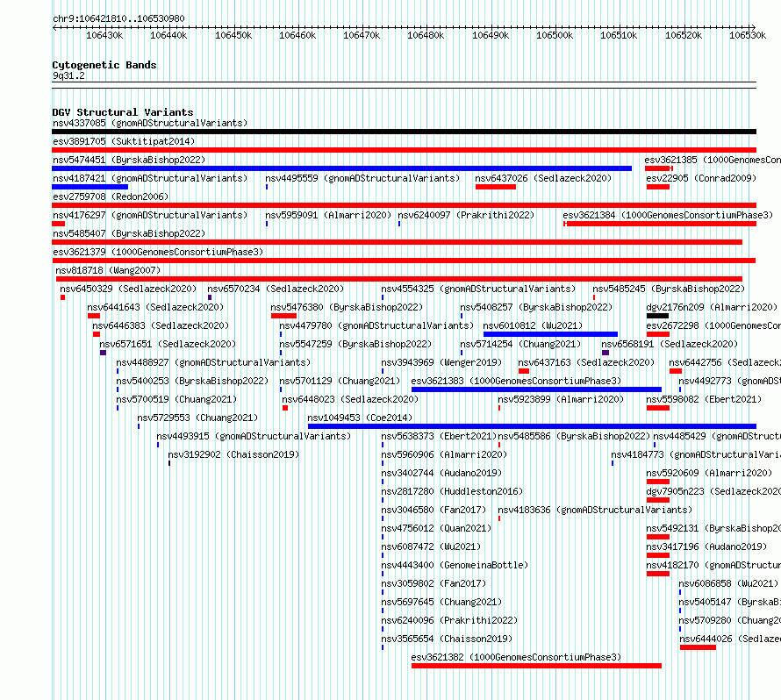Click red bar of esv3621382
Screen dimensions: 781x700
click(536, 666)
